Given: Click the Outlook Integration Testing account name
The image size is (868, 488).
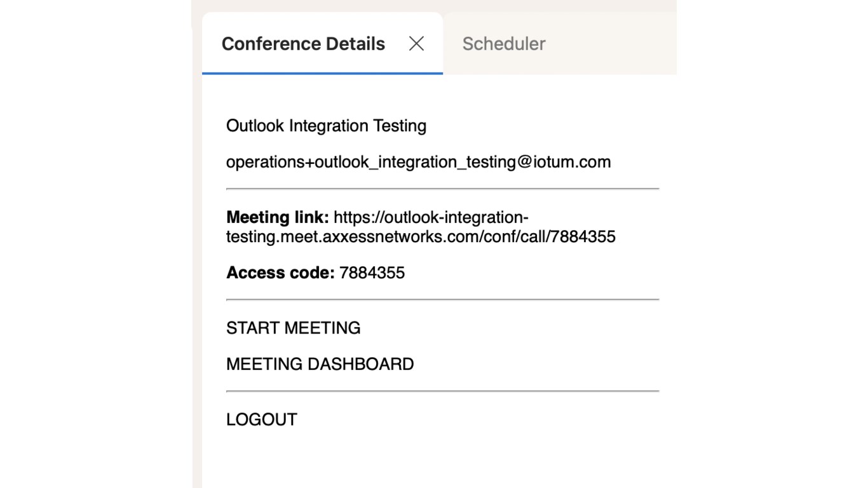Looking at the screenshot, I should tap(326, 126).
